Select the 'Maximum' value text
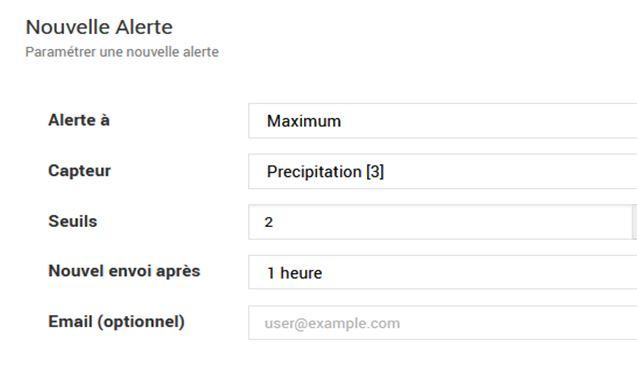This screenshot has width=637, height=368. pos(304,121)
